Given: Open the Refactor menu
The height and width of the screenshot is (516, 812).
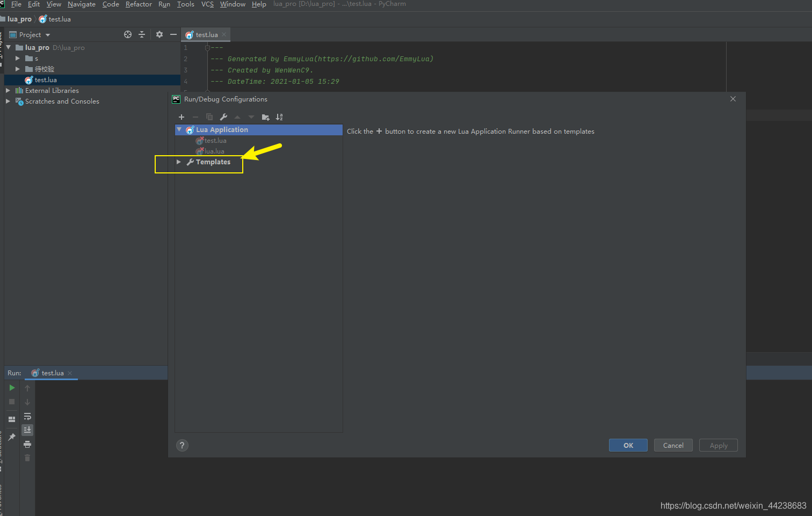Looking at the screenshot, I should [139, 4].
